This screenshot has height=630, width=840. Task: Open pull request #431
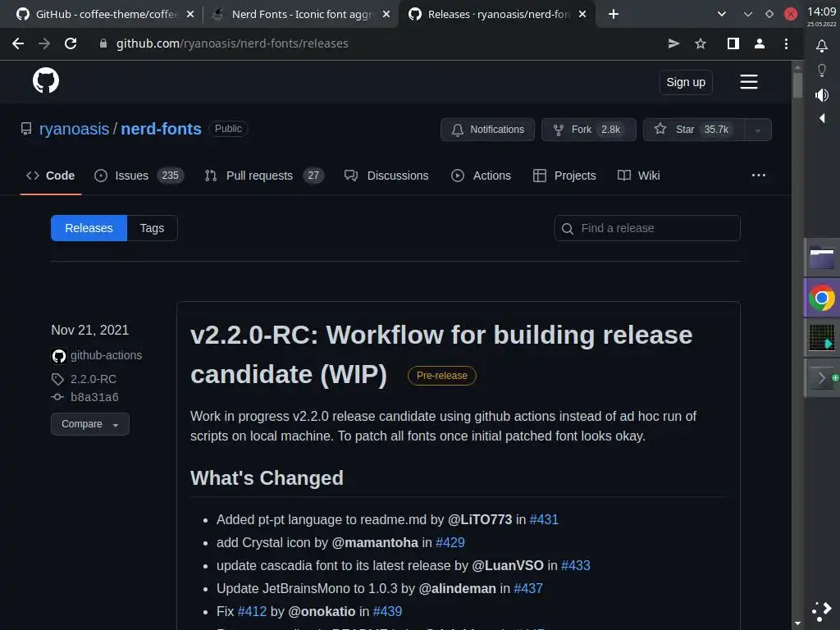[544, 519]
